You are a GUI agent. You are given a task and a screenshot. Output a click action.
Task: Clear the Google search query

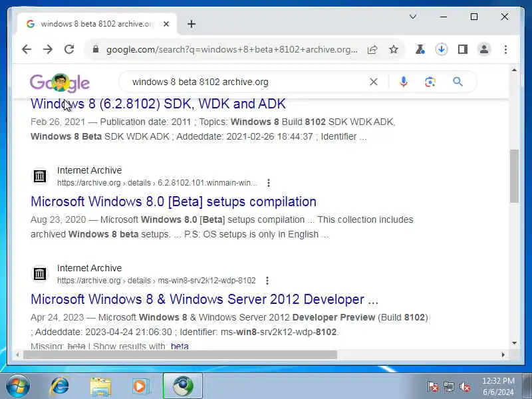pyautogui.click(x=374, y=82)
